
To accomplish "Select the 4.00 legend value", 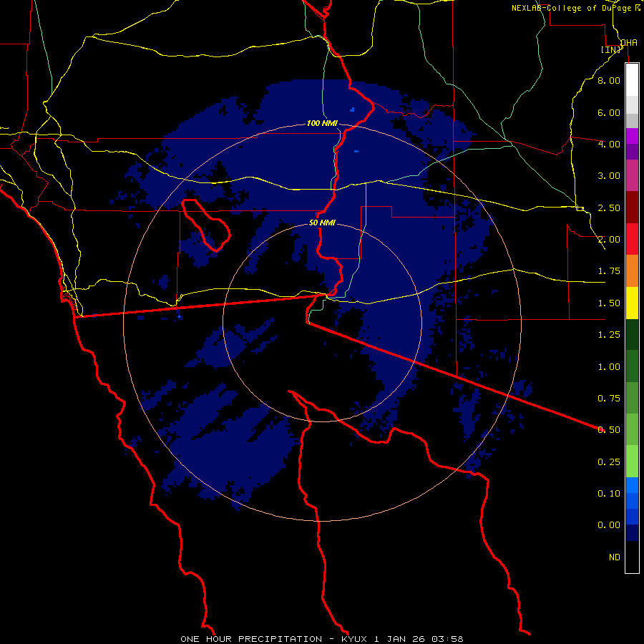I will click(x=609, y=144).
